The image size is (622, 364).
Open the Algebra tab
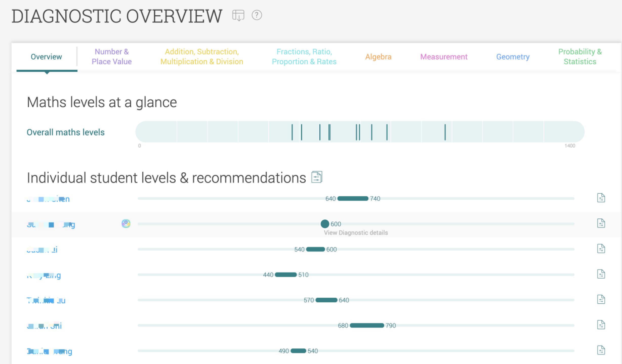378,57
